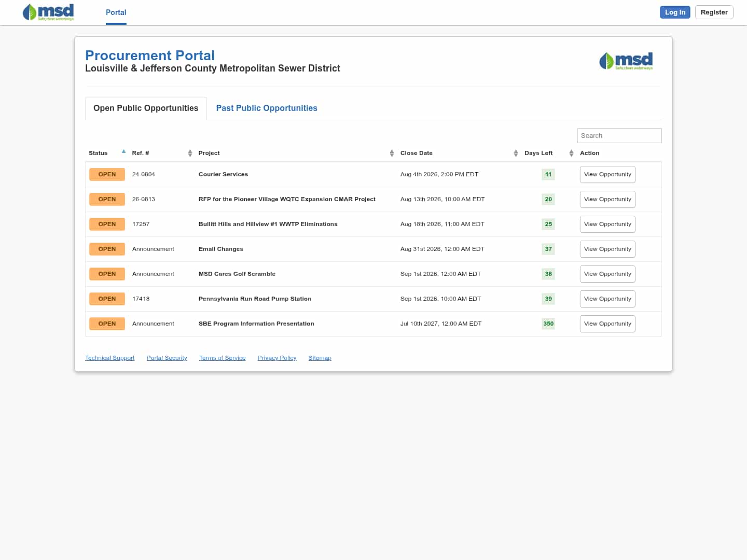
Task: Click the 350 days left badge
Action: coord(548,324)
